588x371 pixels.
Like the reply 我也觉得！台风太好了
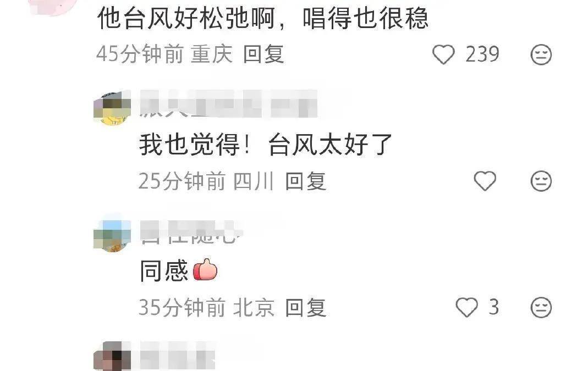485,181
